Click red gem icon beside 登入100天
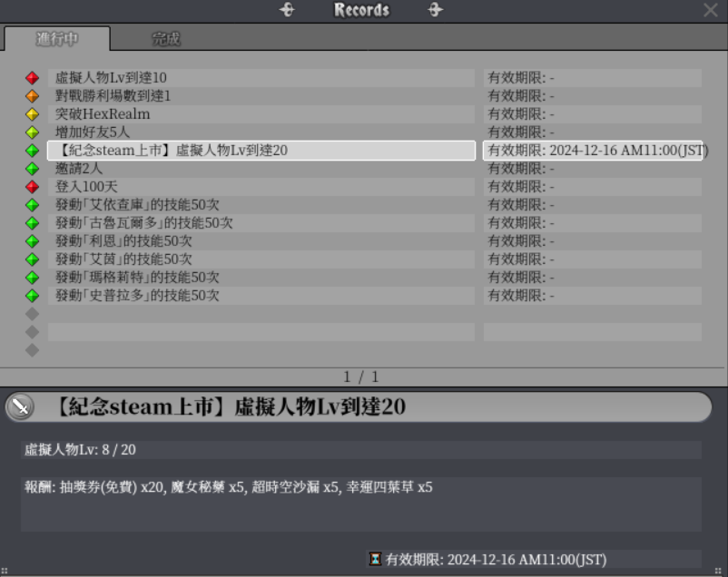 pos(32,187)
